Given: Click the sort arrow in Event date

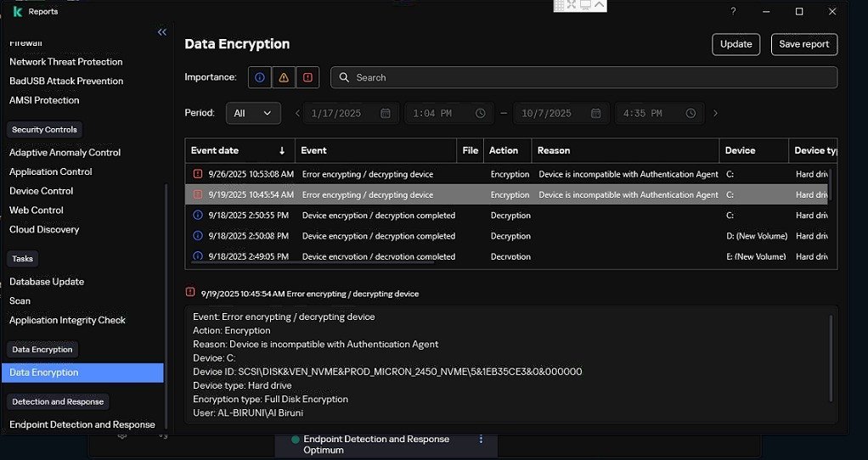Looking at the screenshot, I should (x=282, y=150).
